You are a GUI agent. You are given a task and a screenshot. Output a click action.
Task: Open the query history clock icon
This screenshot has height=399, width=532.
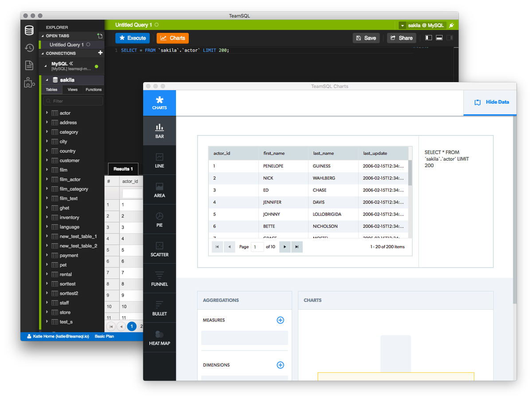(29, 48)
